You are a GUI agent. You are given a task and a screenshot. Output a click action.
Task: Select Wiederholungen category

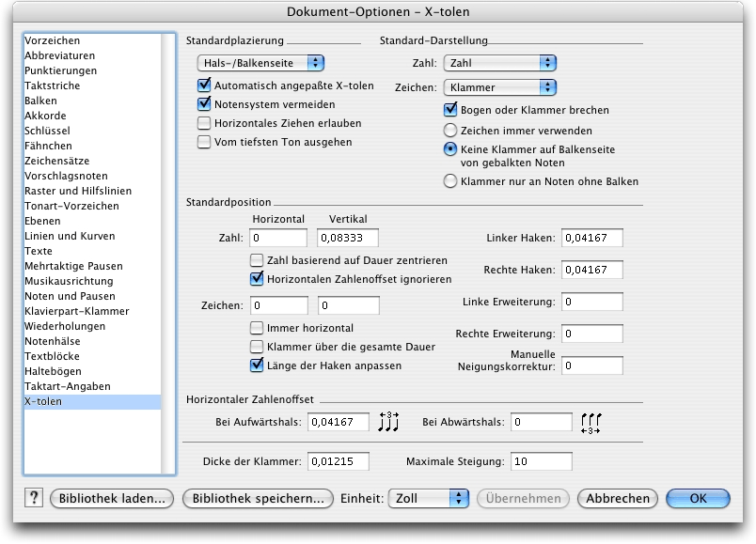click(x=92, y=326)
